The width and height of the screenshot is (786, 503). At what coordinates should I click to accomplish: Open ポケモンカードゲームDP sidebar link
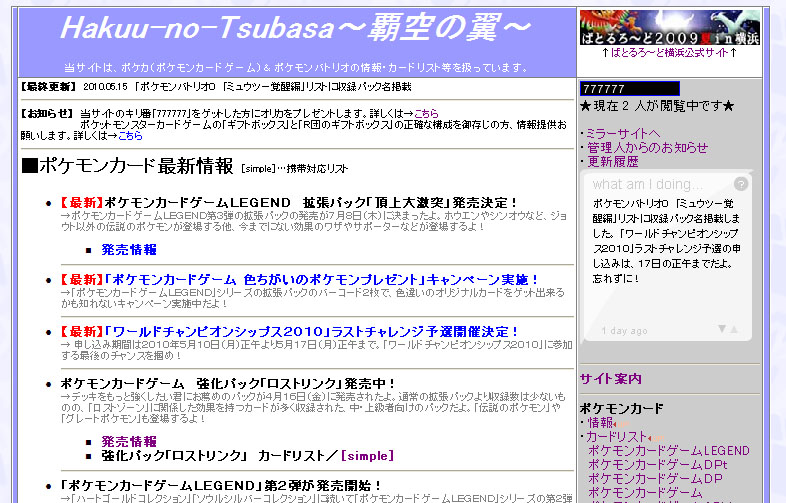[x=655, y=479]
